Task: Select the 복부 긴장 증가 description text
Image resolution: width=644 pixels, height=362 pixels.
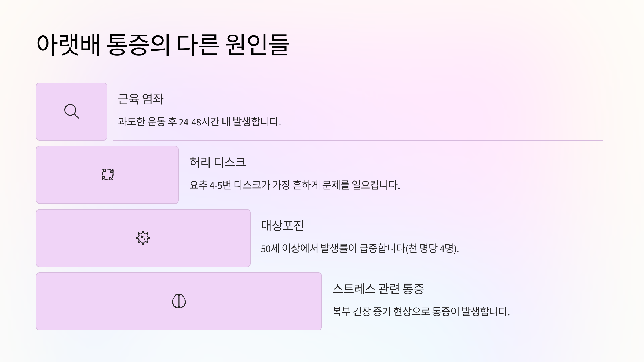Action: 421,312
